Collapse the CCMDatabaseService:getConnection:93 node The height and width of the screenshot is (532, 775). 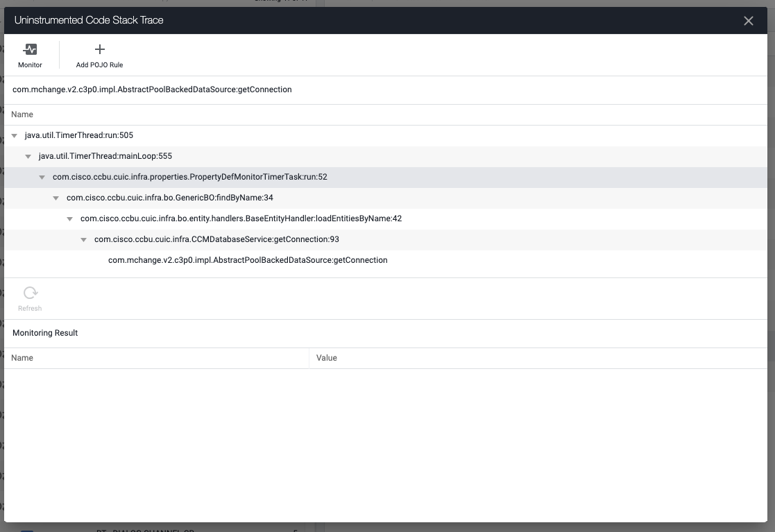83,239
